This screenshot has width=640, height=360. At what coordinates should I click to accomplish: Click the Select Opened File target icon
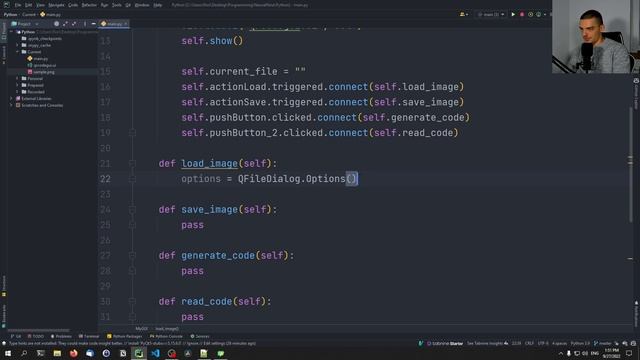[56, 24]
